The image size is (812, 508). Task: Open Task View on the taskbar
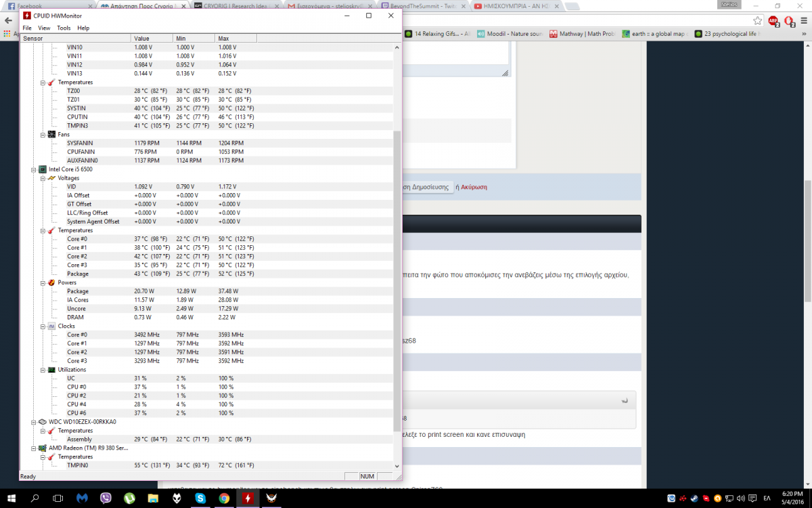pos(59,498)
